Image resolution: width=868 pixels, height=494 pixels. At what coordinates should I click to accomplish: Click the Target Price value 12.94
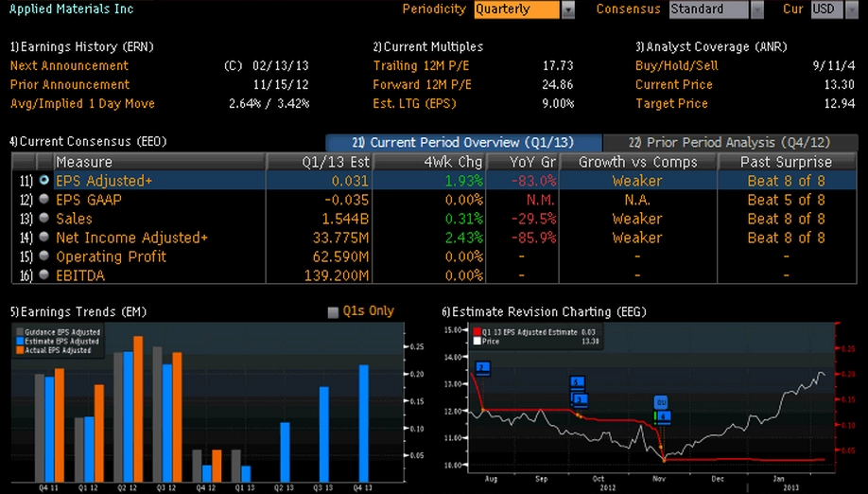click(840, 103)
